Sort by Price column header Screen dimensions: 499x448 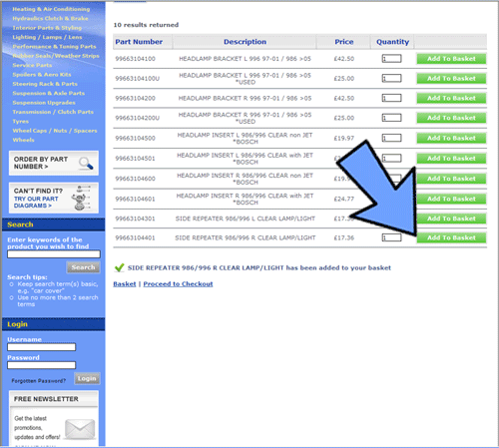tap(344, 42)
